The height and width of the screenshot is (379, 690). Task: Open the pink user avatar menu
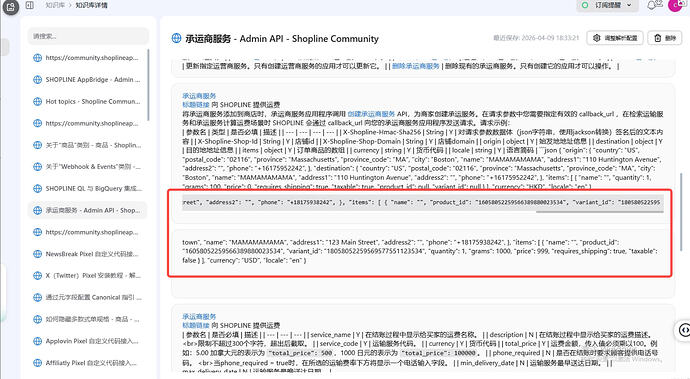click(675, 5)
